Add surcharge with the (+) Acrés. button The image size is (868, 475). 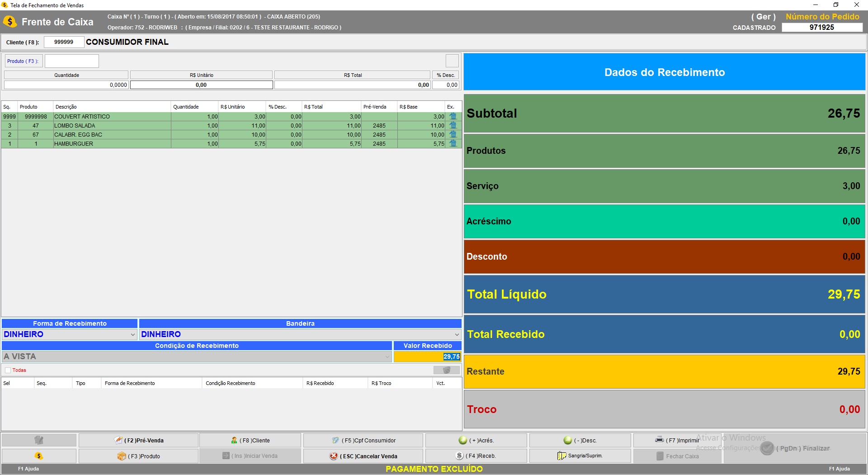[x=476, y=440]
